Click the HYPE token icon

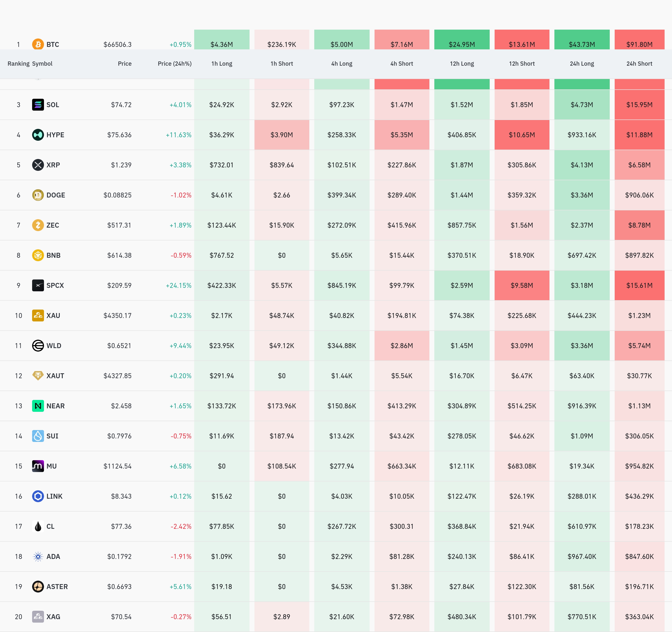(38, 135)
